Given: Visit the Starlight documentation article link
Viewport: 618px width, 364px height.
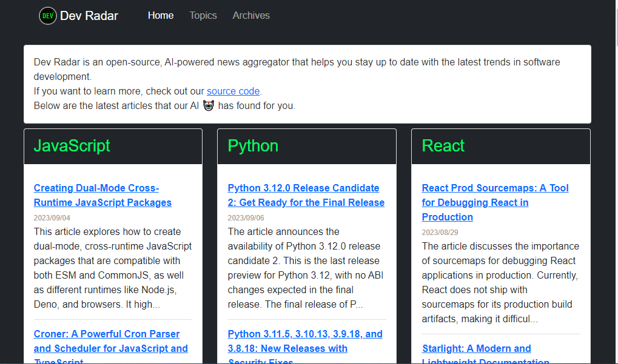Looking at the screenshot, I should [x=476, y=349].
